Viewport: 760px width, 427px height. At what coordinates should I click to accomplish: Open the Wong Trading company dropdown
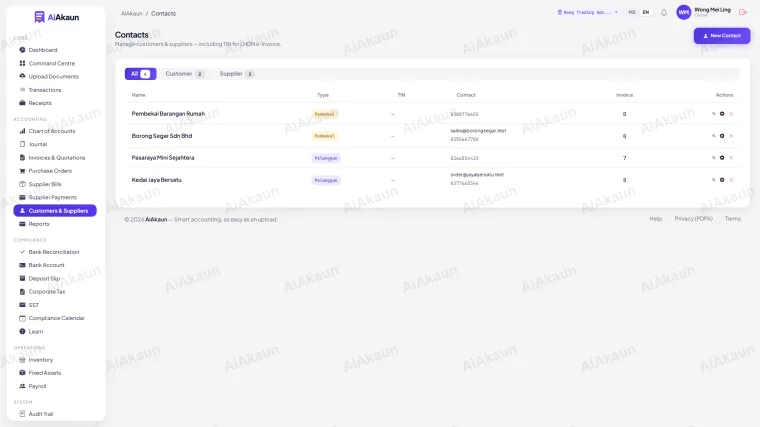[x=587, y=13]
